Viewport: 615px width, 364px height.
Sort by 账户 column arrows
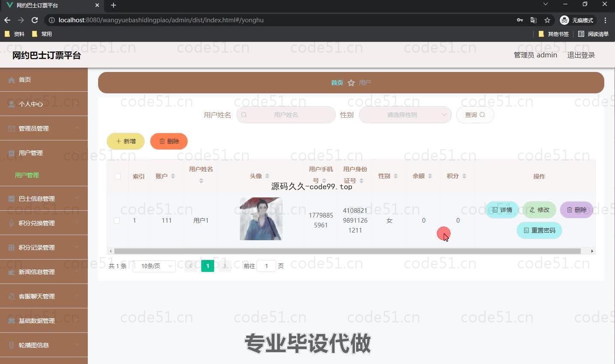coord(173,176)
